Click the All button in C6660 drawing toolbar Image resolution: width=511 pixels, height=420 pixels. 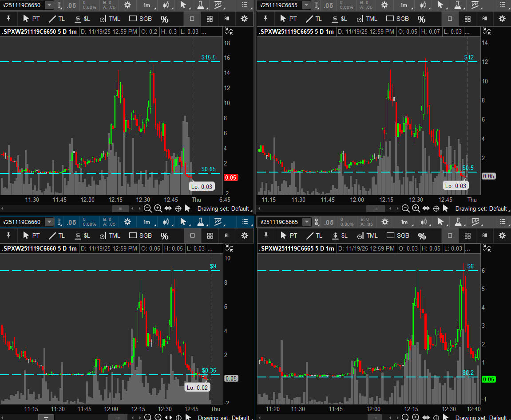pyautogui.click(x=226, y=236)
